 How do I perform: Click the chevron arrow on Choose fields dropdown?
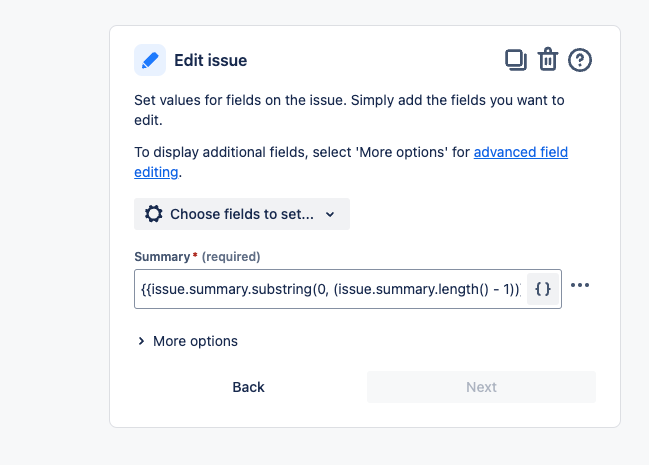coord(330,214)
